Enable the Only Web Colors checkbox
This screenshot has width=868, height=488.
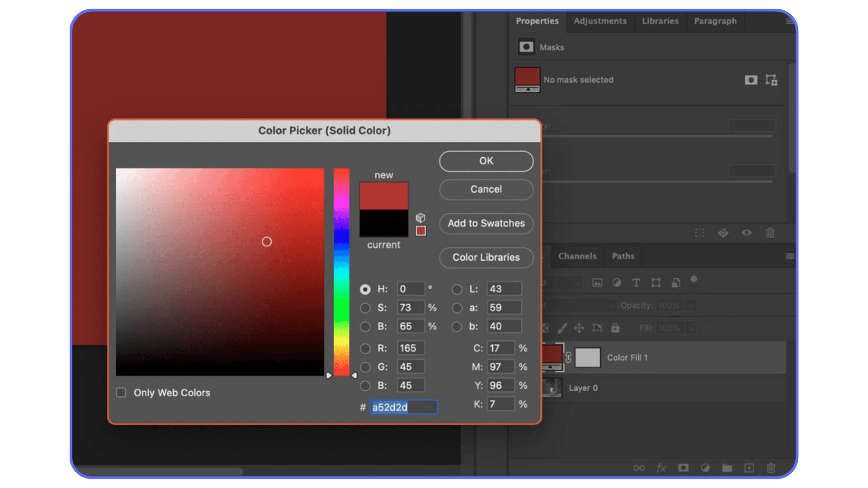pos(121,392)
